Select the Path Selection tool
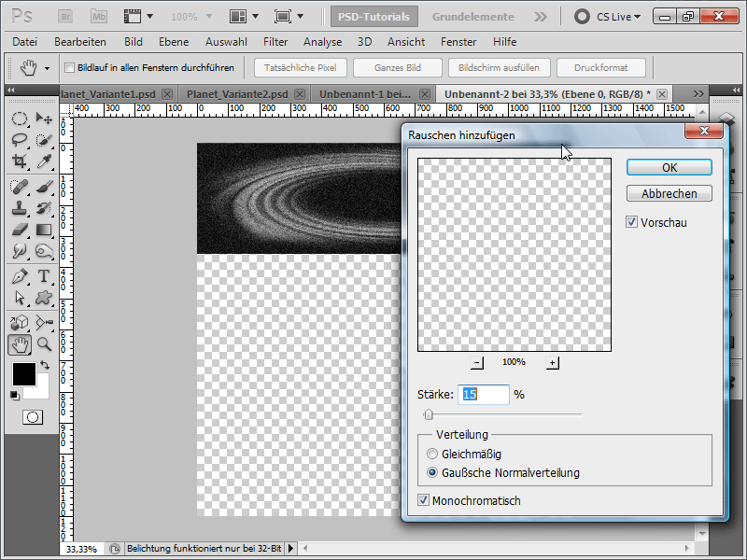747x560 pixels. point(19,298)
